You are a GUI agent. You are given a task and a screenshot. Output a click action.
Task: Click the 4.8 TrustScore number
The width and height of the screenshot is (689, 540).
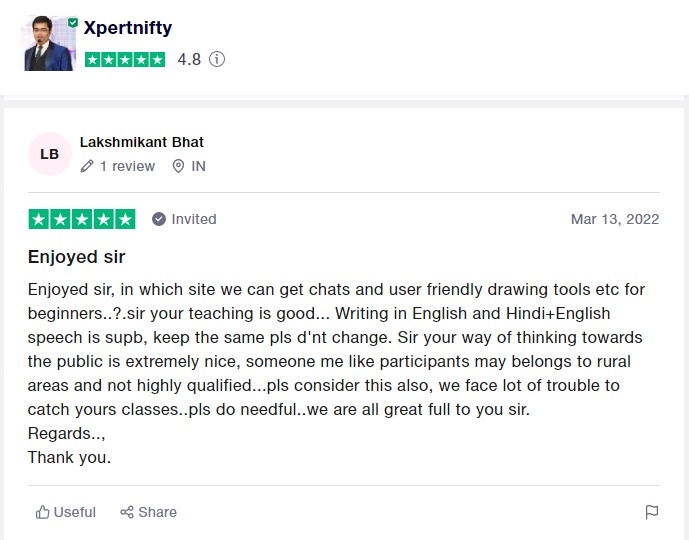click(x=189, y=59)
